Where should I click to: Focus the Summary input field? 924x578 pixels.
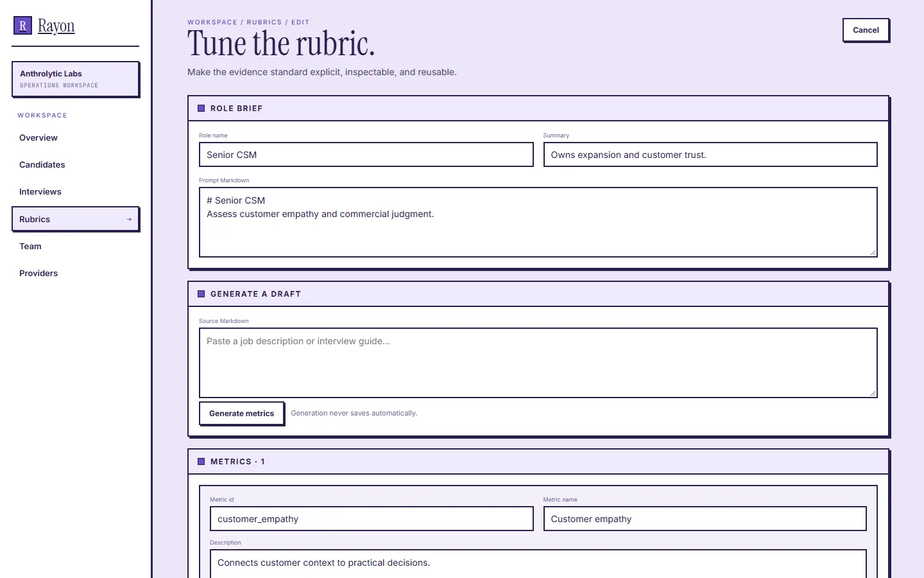(710, 155)
